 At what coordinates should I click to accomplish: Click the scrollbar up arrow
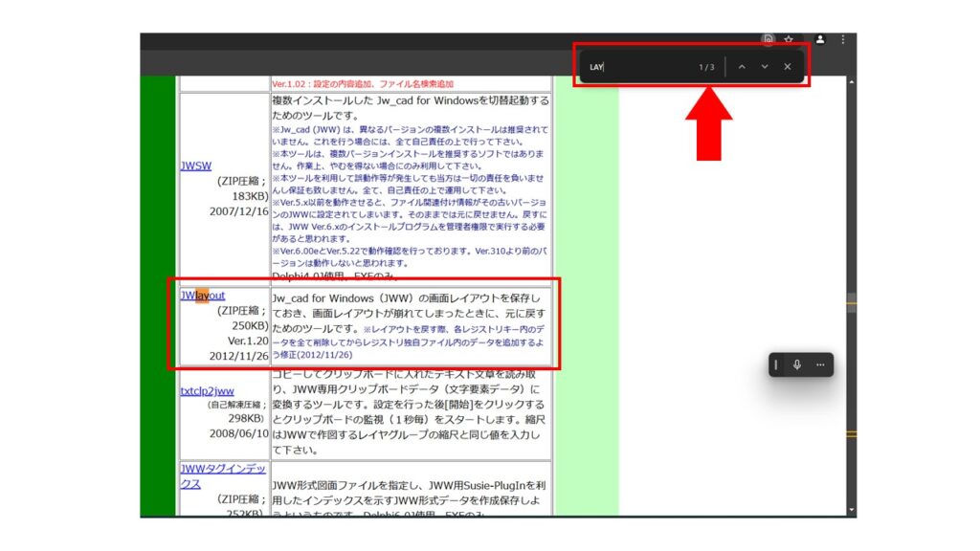coord(851,82)
